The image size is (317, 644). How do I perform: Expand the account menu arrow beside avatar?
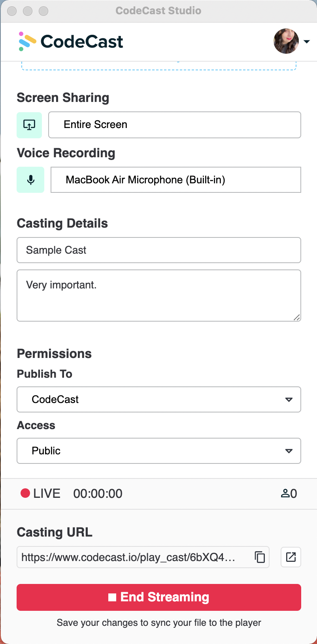pyautogui.click(x=307, y=41)
